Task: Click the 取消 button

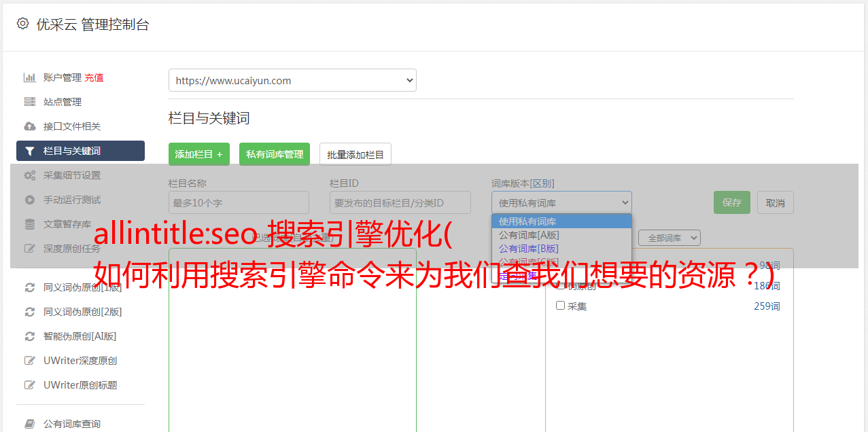Action: (x=776, y=202)
